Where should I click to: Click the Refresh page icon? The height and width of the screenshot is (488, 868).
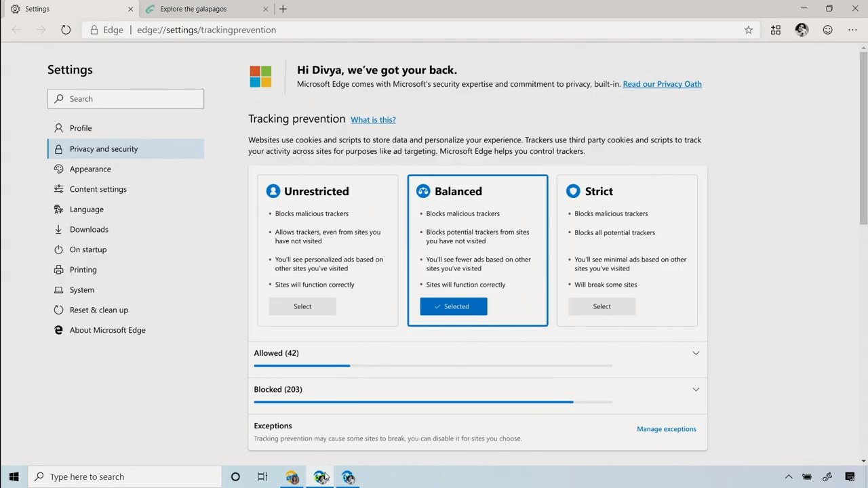click(x=66, y=30)
